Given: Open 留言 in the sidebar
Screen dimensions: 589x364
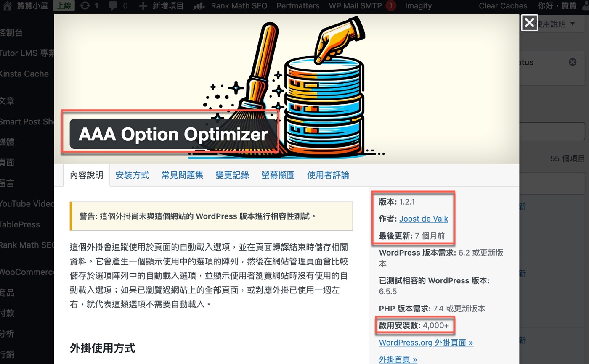Looking at the screenshot, I should [8, 183].
